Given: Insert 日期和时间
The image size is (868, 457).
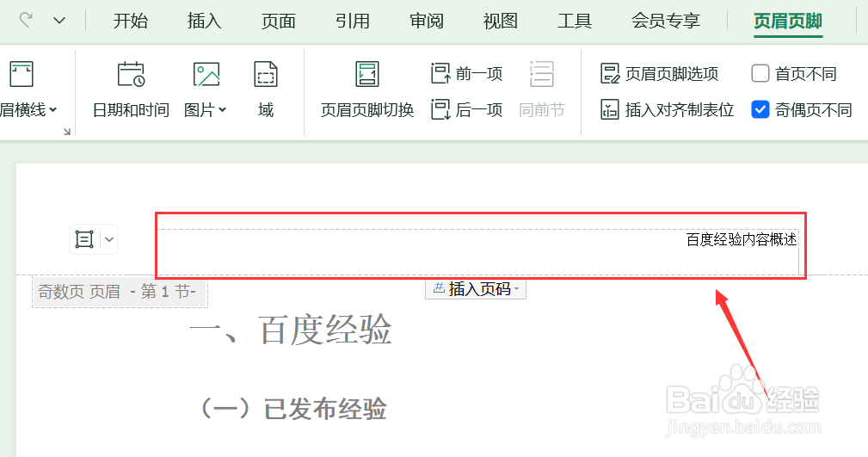Looking at the screenshot, I should click(131, 90).
